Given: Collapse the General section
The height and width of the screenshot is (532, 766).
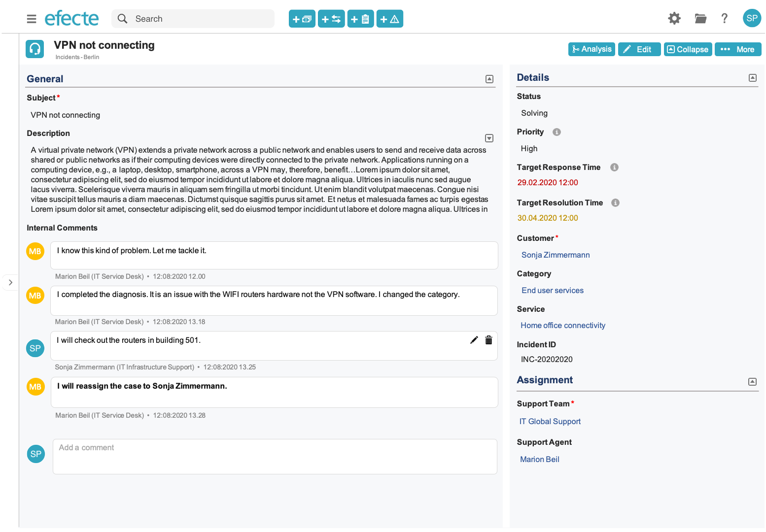Looking at the screenshot, I should [489, 79].
